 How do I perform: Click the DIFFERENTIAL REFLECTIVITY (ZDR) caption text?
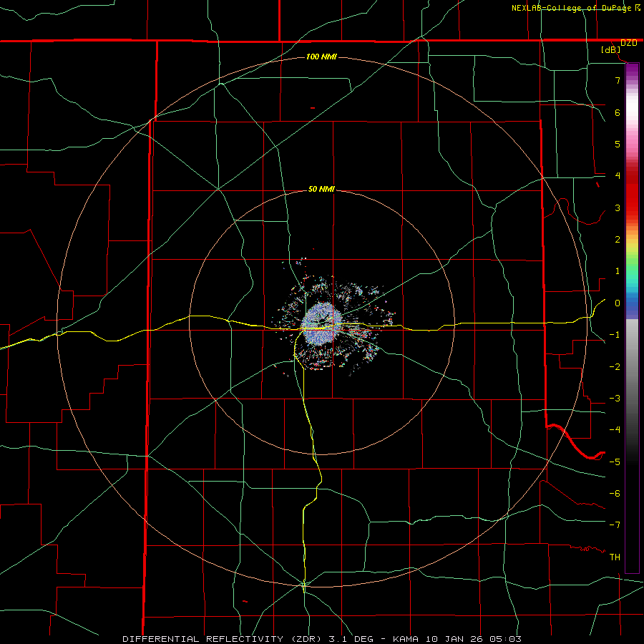pyautogui.click(x=223, y=639)
